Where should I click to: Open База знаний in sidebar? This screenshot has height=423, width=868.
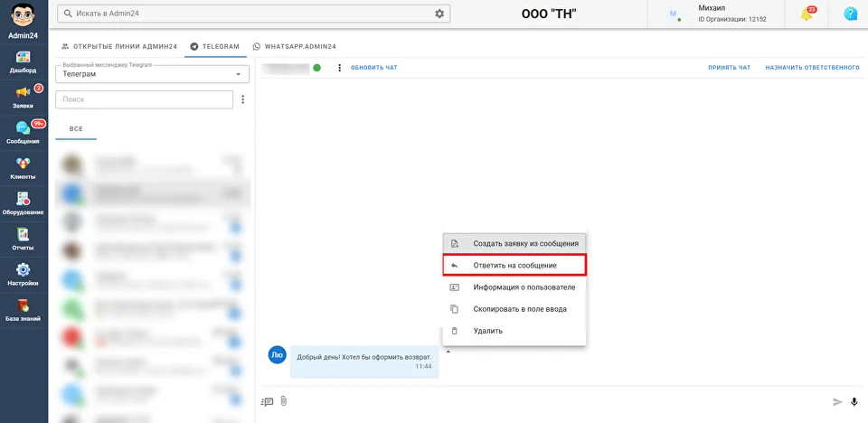tap(24, 310)
